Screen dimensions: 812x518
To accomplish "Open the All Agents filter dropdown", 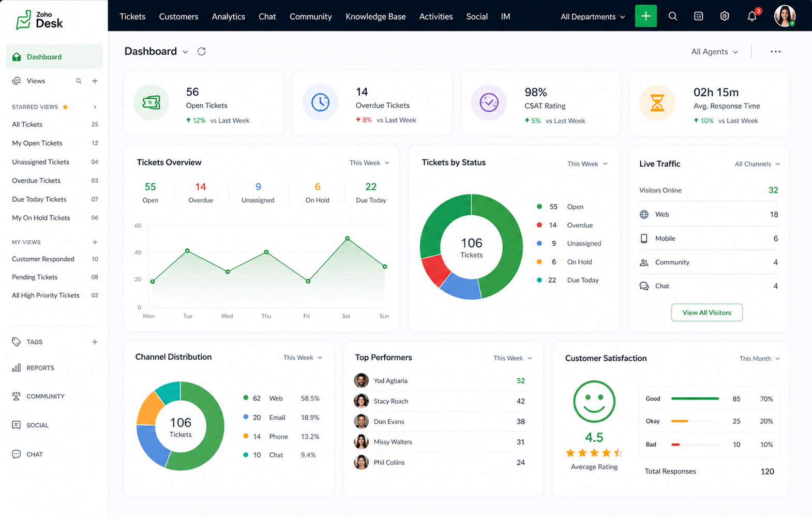I will (714, 52).
